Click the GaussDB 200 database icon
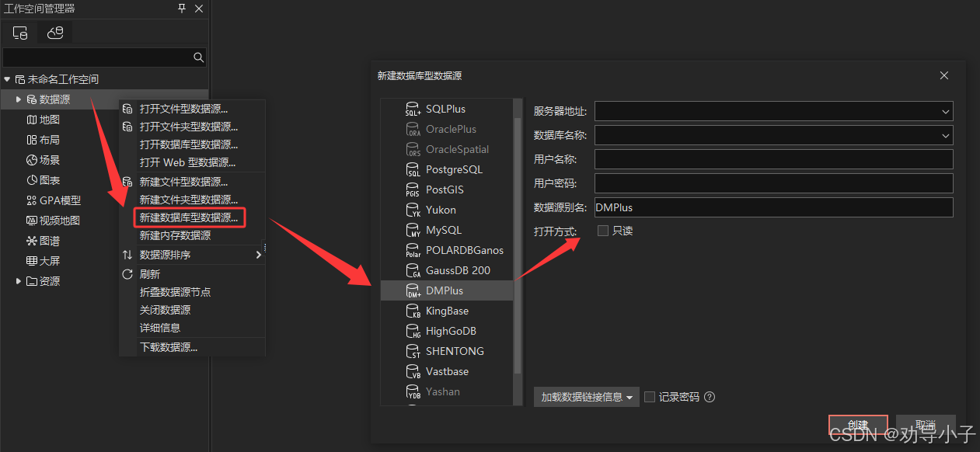Image resolution: width=980 pixels, height=452 pixels. (x=413, y=270)
